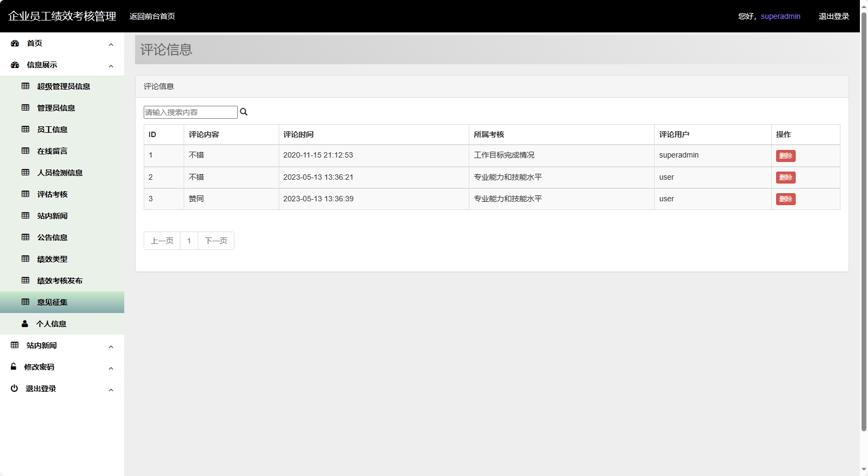Click table icon next to 员工信息
Image resolution: width=868 pixels, height=476 pixels.
(25, 130)
